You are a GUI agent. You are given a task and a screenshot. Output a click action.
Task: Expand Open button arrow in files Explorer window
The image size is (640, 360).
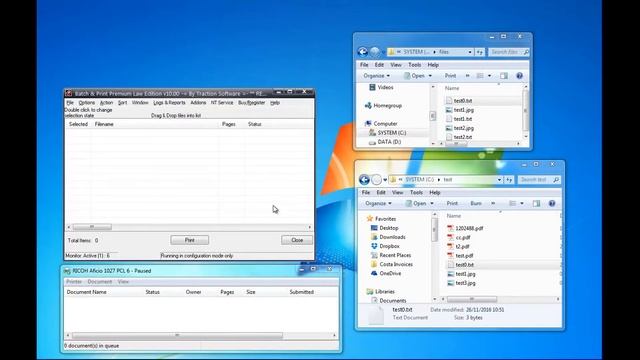430,76
